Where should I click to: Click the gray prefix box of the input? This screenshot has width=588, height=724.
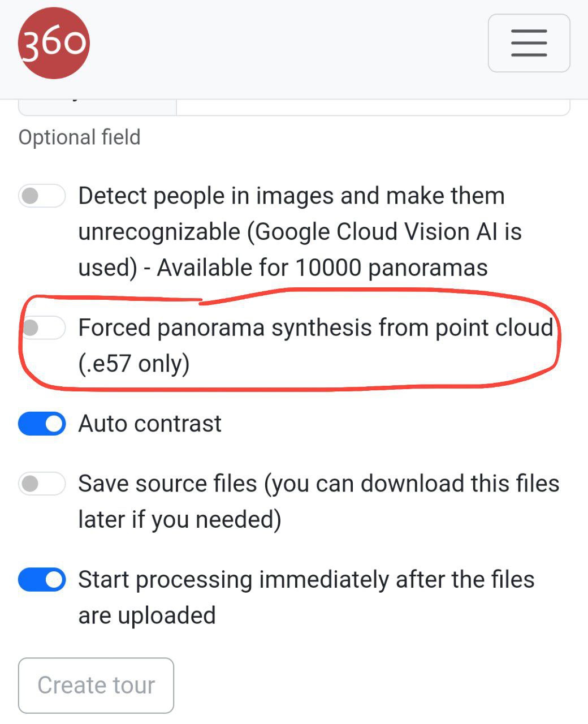coord(97,107)
